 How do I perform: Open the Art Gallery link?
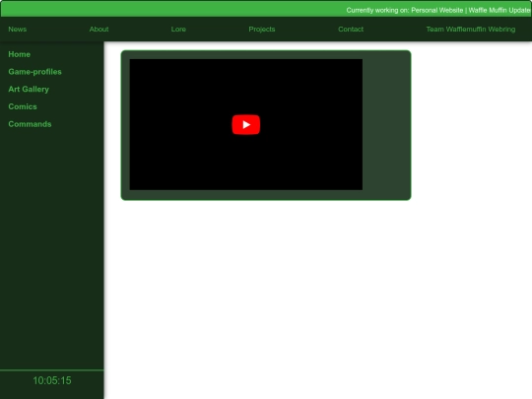[29, 90]
